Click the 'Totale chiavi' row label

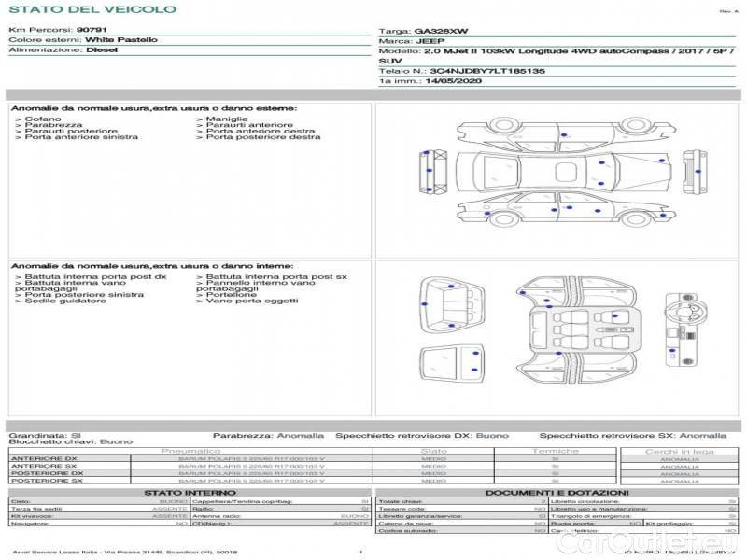tap(401, 501)
